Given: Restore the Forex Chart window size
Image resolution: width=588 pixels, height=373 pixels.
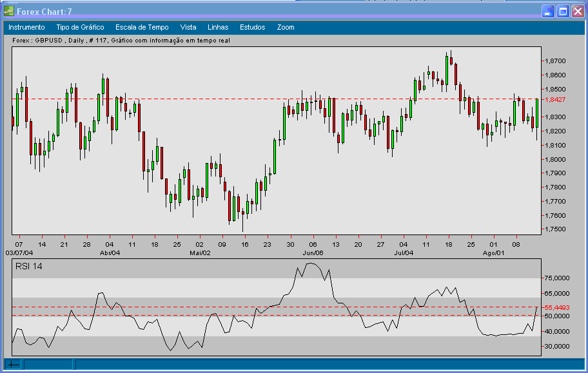Looking at the screenshot, I should (x=563, y=11).
